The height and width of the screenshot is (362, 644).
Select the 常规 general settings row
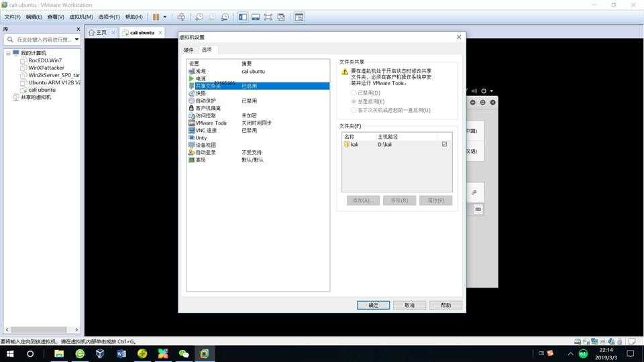[258, 72]
